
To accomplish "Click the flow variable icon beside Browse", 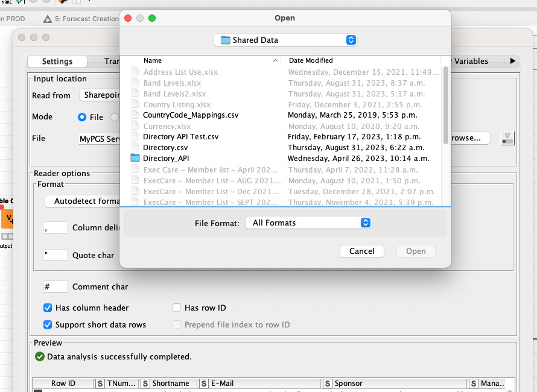I will point(507,138).
